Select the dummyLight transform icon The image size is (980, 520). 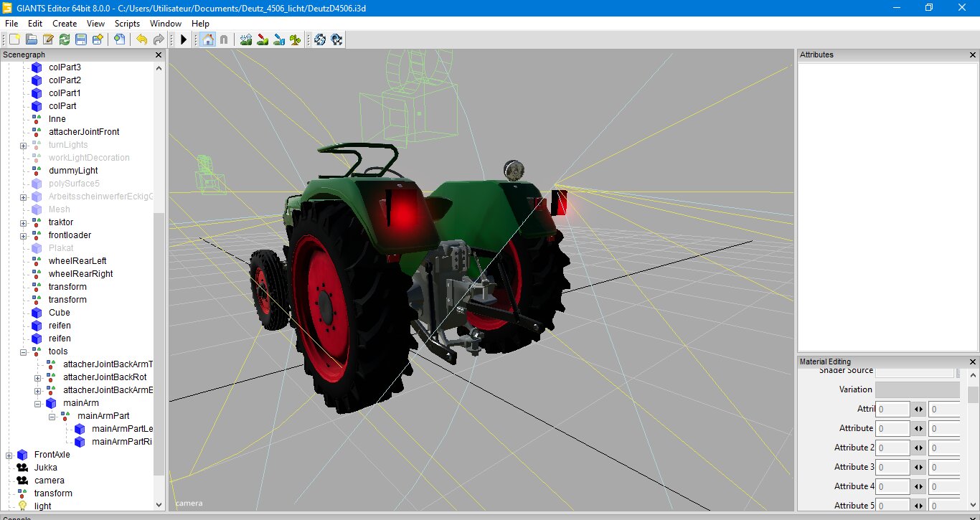(x=37, y=171)
